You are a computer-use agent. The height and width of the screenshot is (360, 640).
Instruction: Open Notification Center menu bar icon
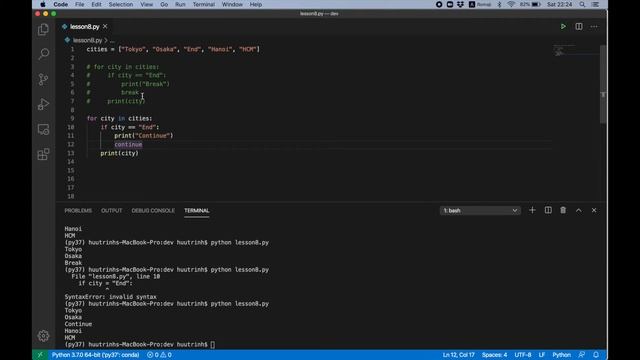[596, 4]
